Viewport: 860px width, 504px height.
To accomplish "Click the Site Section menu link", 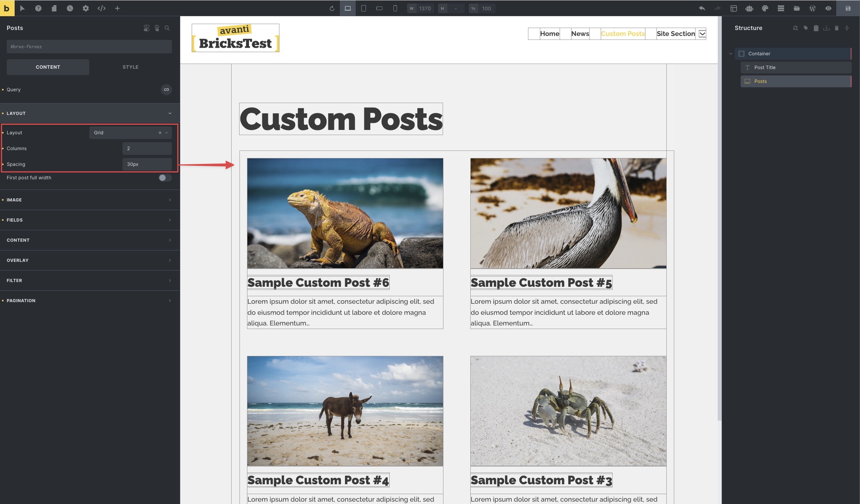I will [676, 34].
